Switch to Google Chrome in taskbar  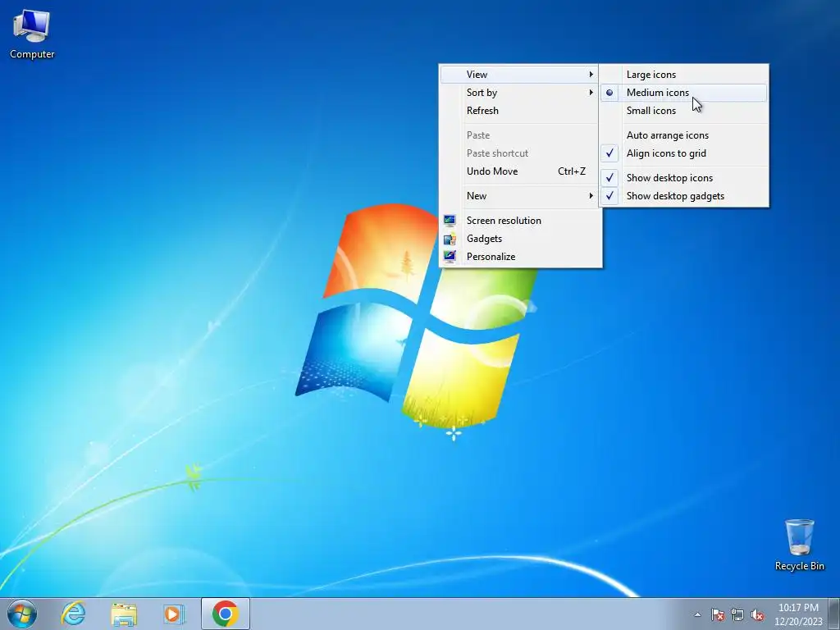coord(226,614)
